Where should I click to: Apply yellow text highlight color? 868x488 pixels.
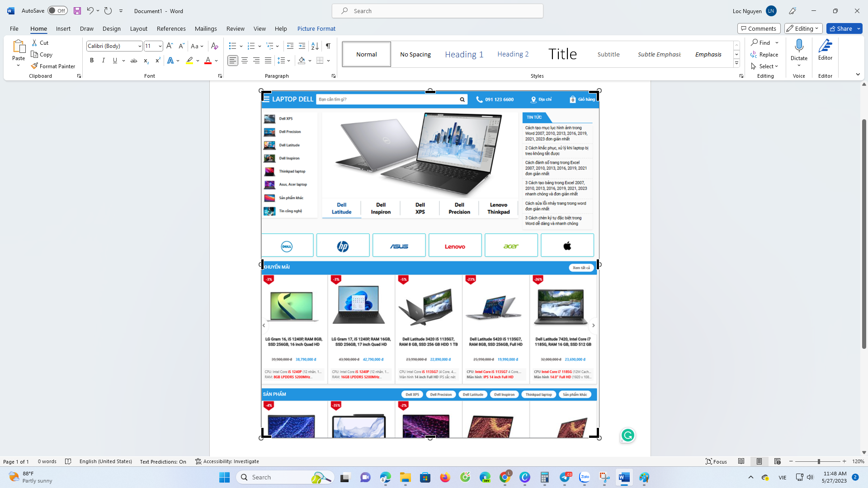pos(189,61)
